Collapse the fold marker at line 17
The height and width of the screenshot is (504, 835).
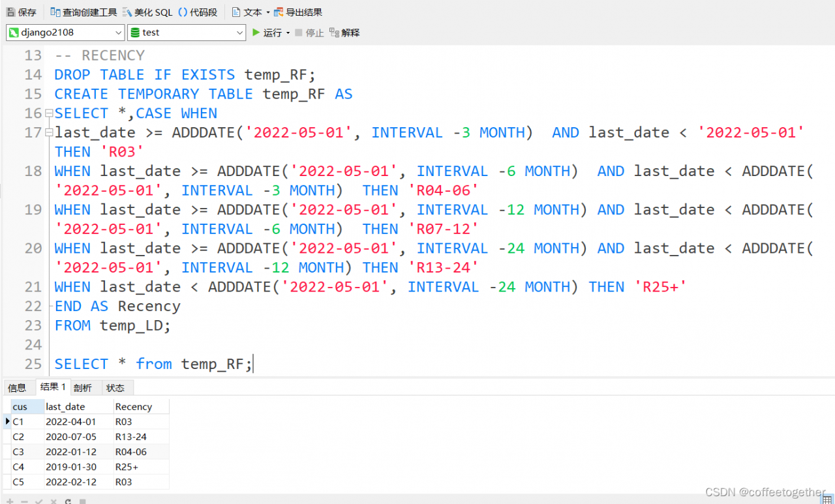pos(49,133)
